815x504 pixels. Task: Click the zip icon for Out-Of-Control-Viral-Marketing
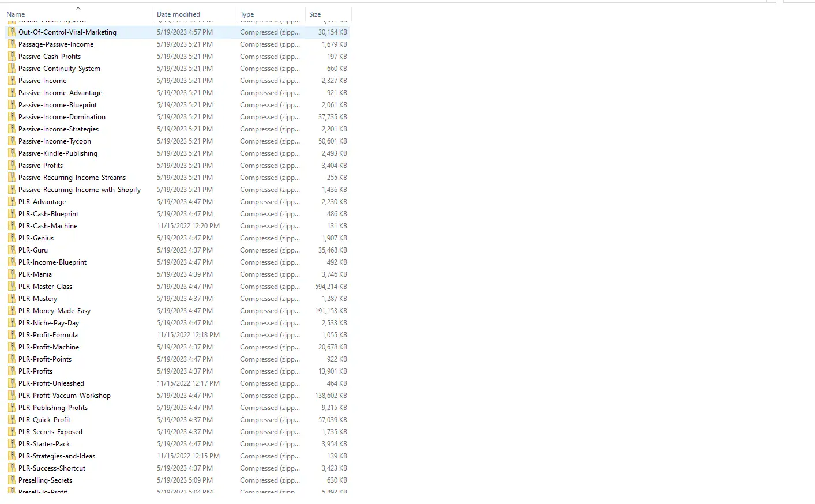tap(12, 32)
